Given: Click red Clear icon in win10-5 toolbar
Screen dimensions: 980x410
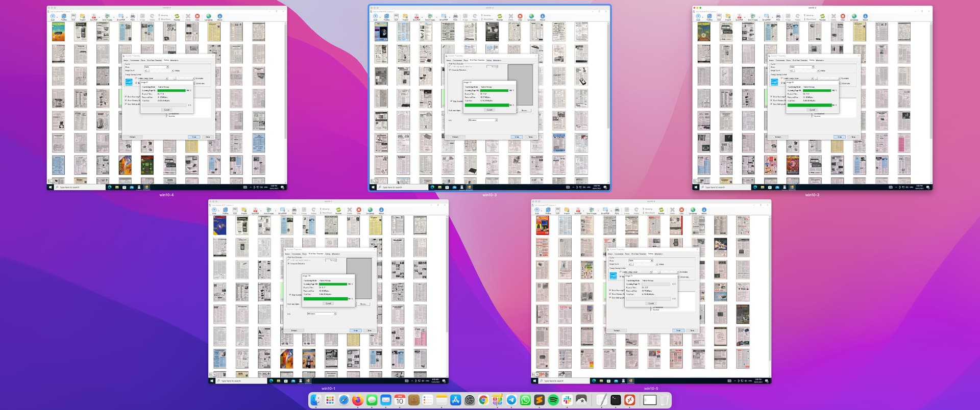Looking at the screenshot, I should point(681,210).
